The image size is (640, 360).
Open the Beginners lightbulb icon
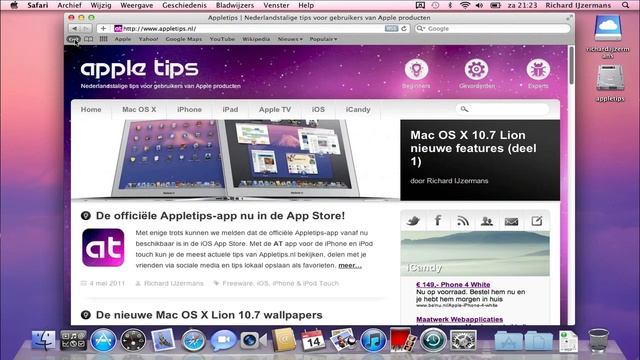click(x=416, y=70)
